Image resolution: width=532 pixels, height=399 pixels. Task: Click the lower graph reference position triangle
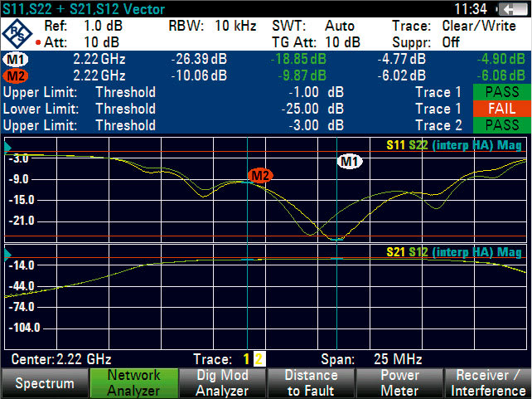pyautogui.click(x=7, y=255)
